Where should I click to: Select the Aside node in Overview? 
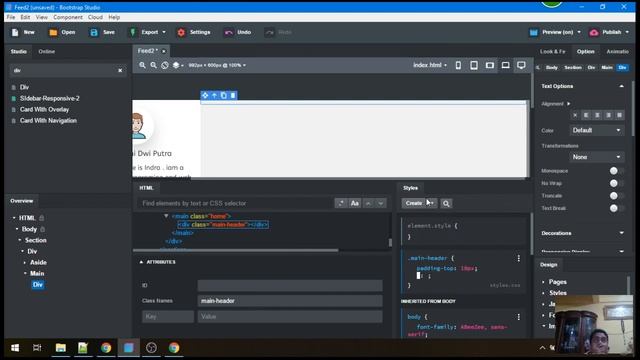pyautogui.click(x=38, y=262)
